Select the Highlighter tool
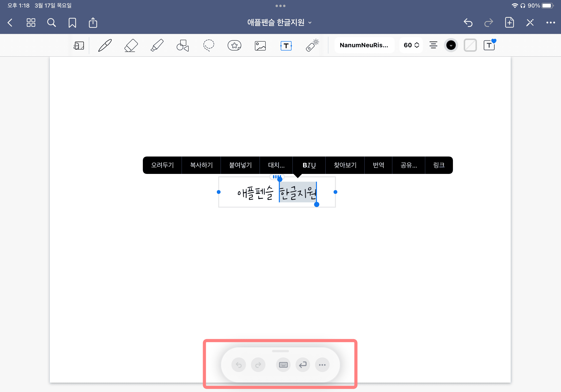 [x=157, y=45]
